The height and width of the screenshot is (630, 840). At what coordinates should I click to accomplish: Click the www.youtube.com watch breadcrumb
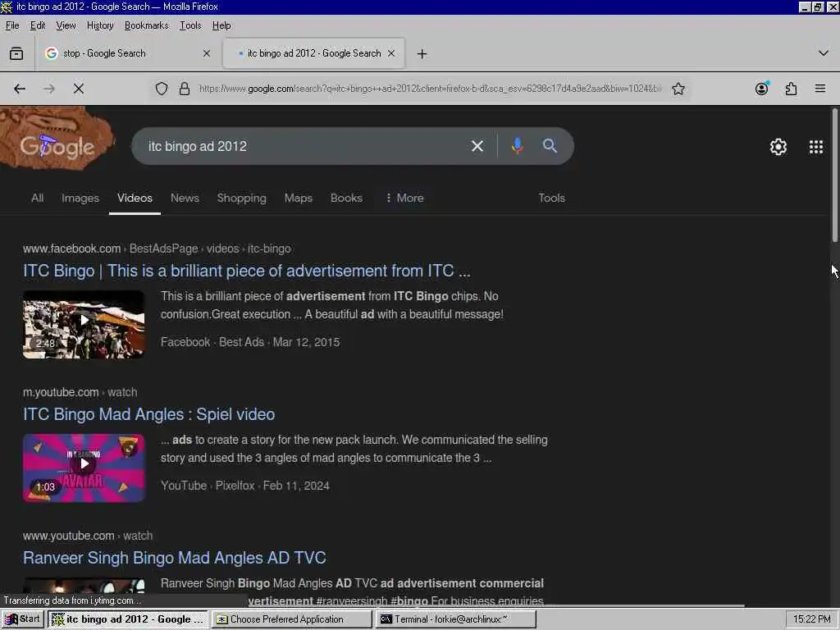88,536
